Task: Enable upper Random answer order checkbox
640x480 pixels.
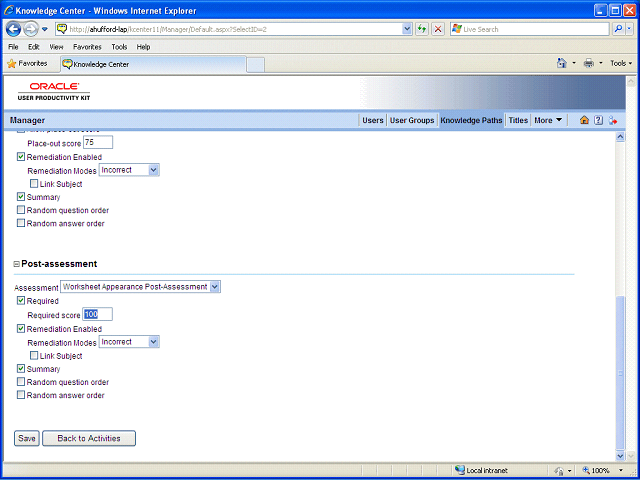Action: 21,223
